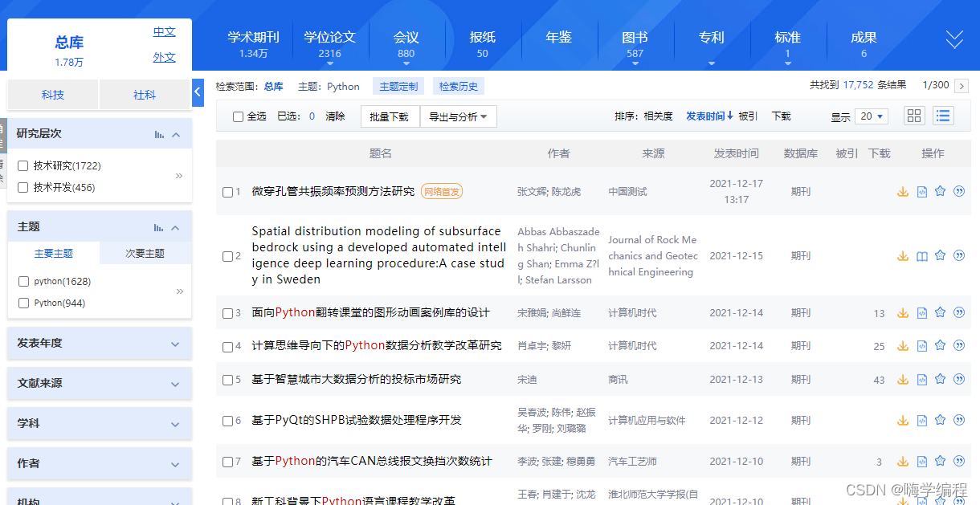Open the 检索历史 search history
Image resolution: width=980 pixels, height=505 pixels.
coord(458,86)
